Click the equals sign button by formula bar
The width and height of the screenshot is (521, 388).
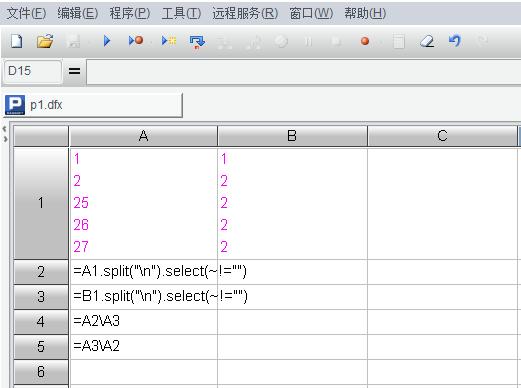pos(74,71)
